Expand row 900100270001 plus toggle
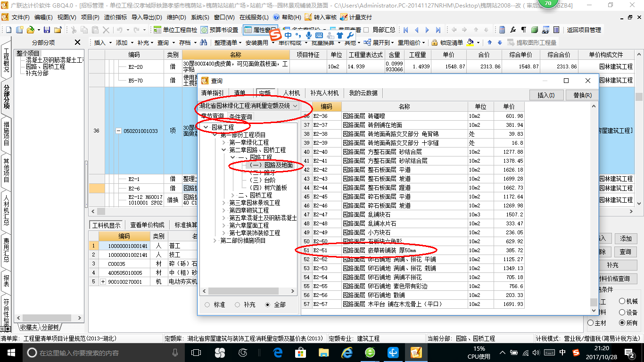This screenshot has height=362, width=644. tap(103, 281)
